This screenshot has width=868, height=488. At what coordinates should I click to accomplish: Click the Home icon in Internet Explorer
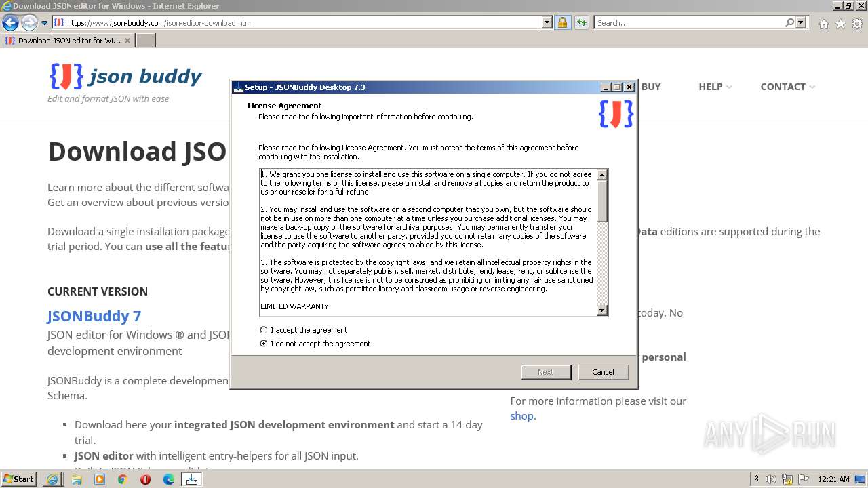[x=823, y=24]
